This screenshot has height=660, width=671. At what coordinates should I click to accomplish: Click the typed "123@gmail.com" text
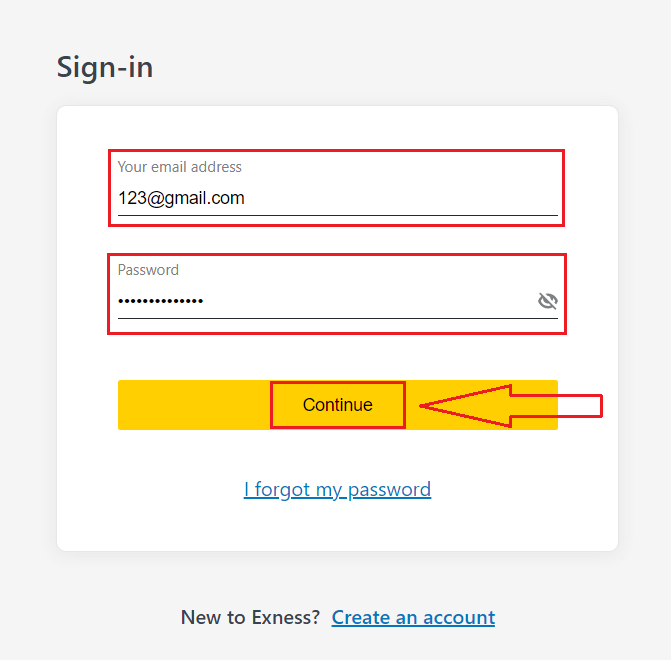tap(181, 198)
